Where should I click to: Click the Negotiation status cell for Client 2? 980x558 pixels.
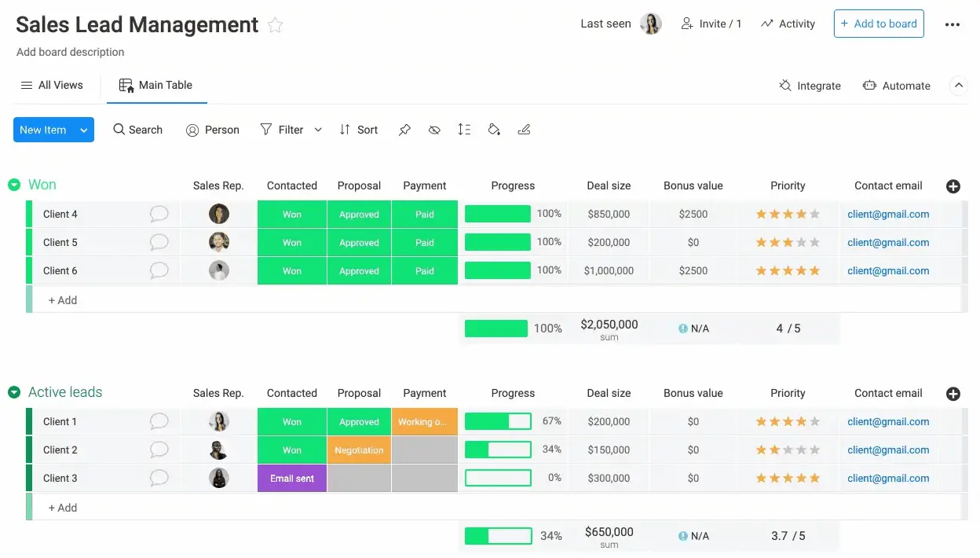click(359, 450)
